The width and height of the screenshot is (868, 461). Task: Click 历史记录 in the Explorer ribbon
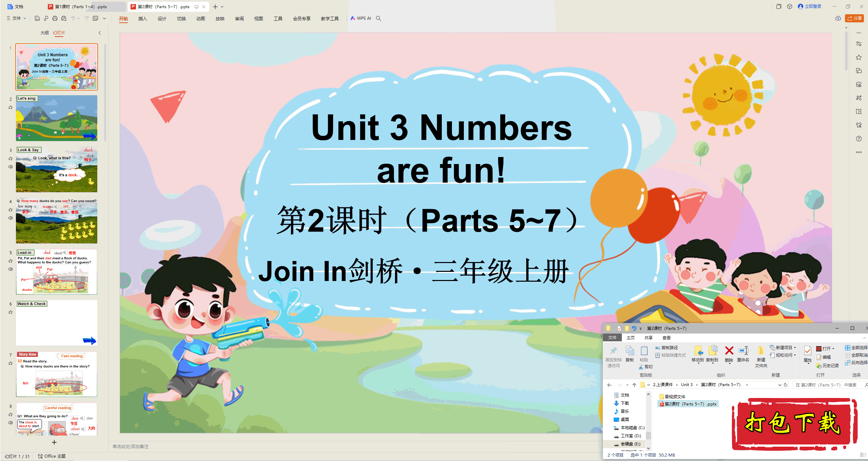[x=828, y=366]
